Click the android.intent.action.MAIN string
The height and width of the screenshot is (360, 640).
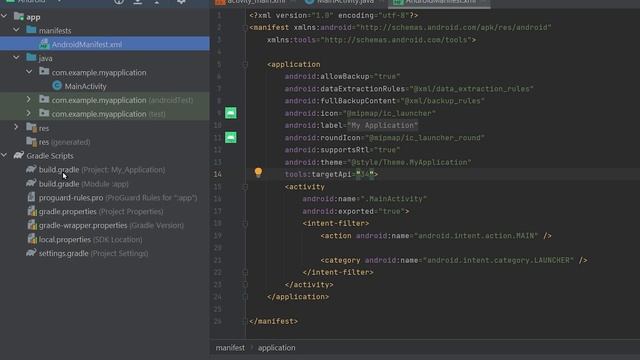[476, 236]
